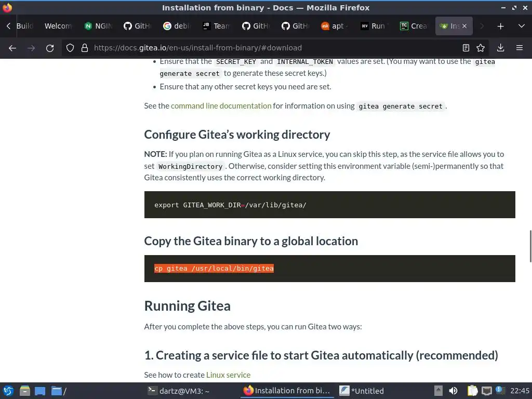Screen dimensions: 532x399
Task: Open the downloads panel
Action: point(500,48)
